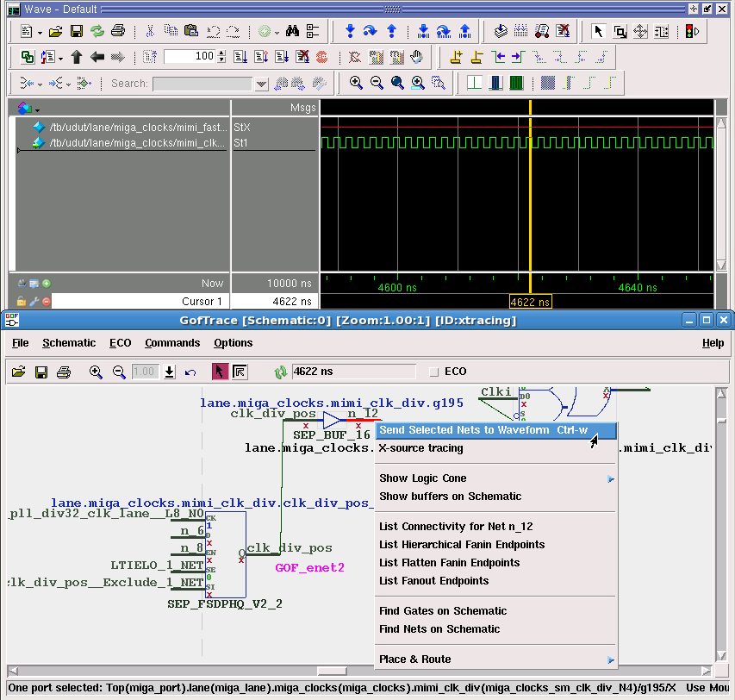The image size is (735, 700).
Task: Open the Search combo box dropdown
Action: click(x=262, y=84)
